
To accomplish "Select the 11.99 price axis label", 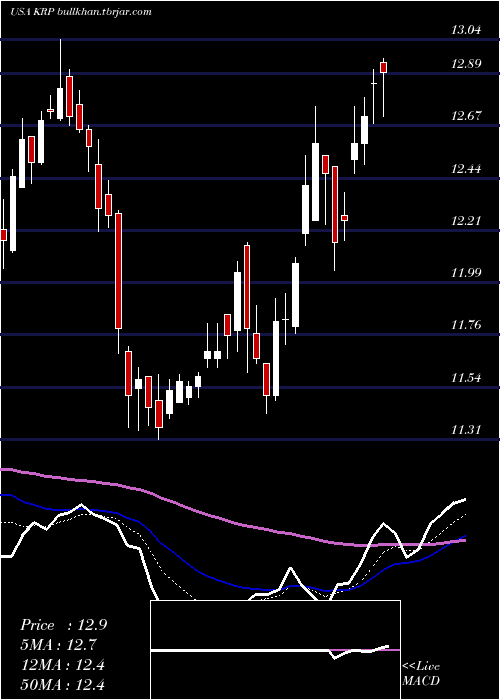I will pos(466,273).
